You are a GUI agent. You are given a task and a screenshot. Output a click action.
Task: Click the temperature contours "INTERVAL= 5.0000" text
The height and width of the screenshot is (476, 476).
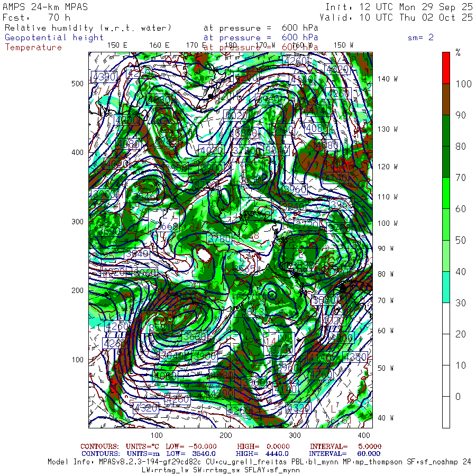click(x=345, y=446)
